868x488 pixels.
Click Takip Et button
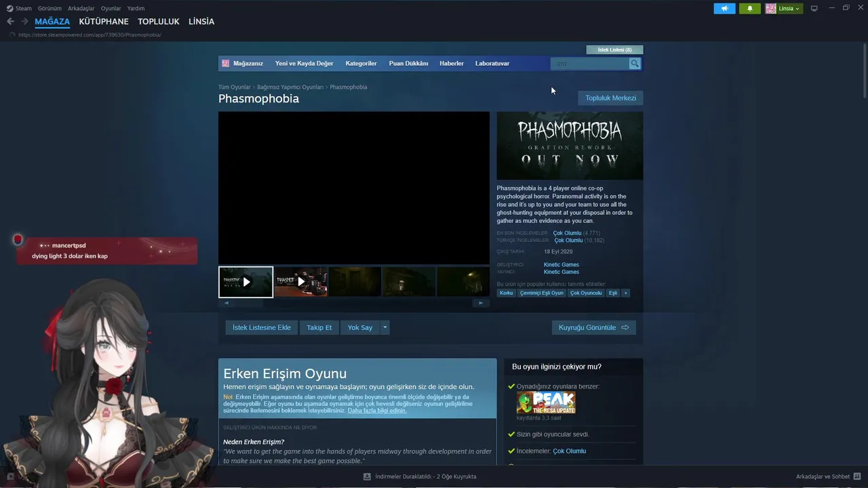[319, 327]
